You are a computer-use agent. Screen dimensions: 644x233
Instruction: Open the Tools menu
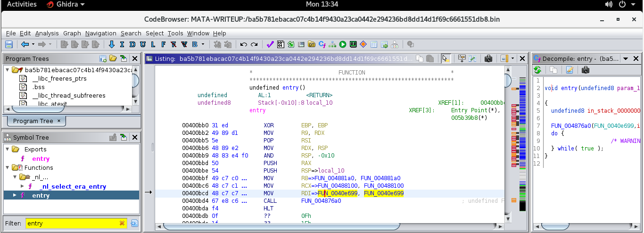coord(175,33)
